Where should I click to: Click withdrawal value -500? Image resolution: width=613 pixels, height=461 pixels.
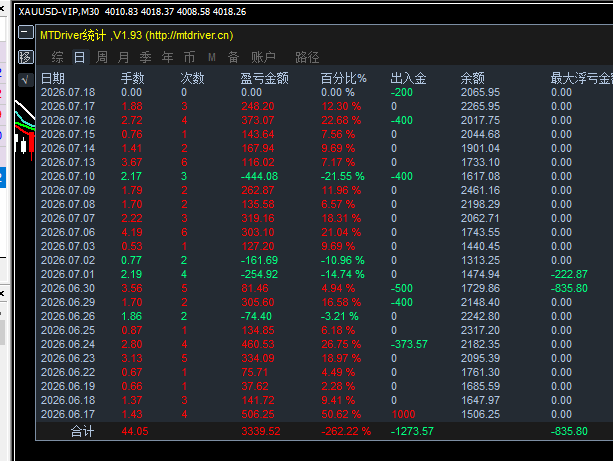402,288
